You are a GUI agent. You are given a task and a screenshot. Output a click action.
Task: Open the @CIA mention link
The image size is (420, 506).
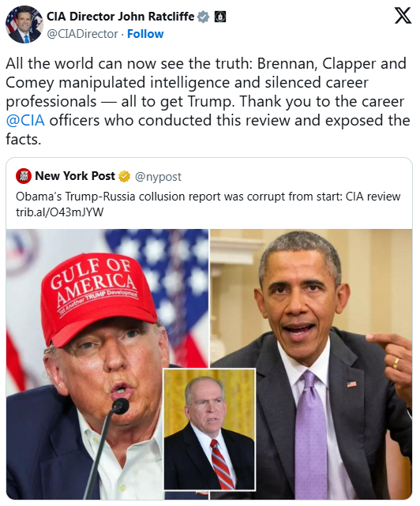click(x=25, y=120)
